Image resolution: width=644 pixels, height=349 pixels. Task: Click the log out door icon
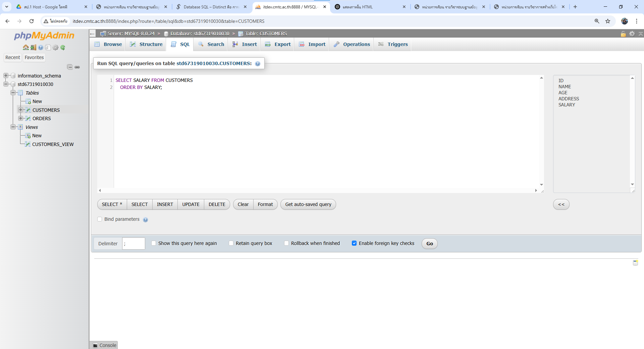[33, 48]
